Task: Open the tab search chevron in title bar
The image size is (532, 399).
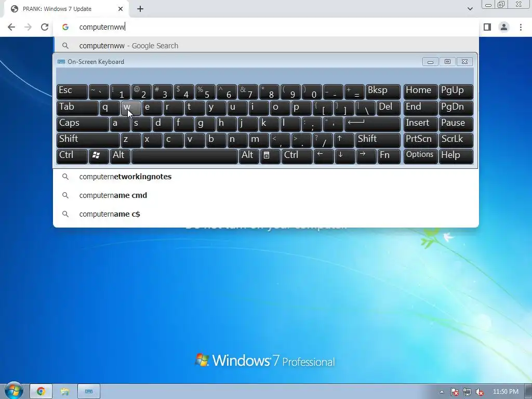Action: 470,9
